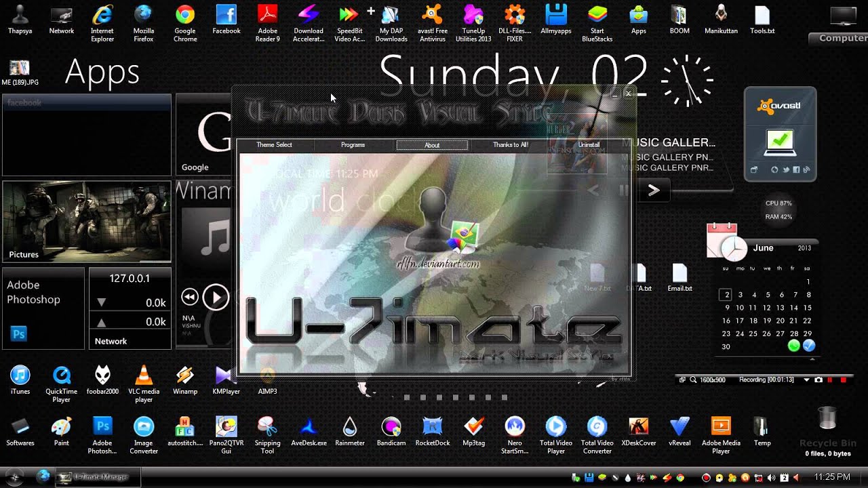868x488 pixels.
Task: Open SpeedBit Video Accelerator icon
Action: tap(350, 23)
